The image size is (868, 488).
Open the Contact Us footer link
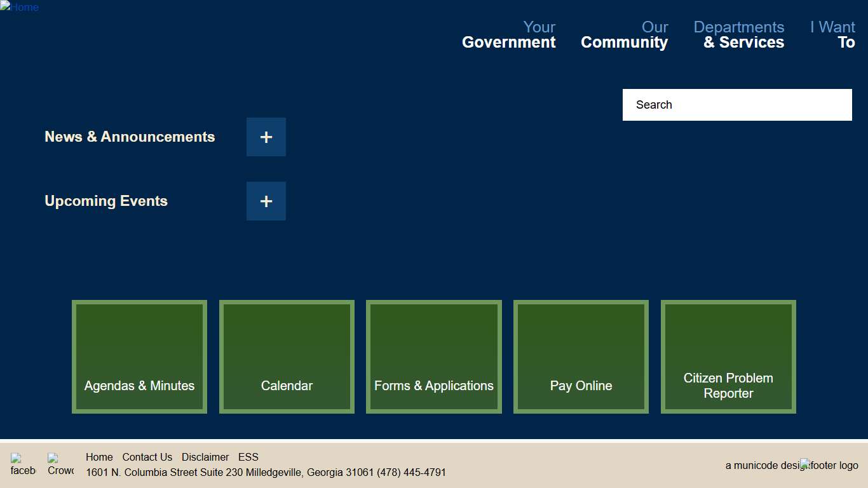(147, 457)
